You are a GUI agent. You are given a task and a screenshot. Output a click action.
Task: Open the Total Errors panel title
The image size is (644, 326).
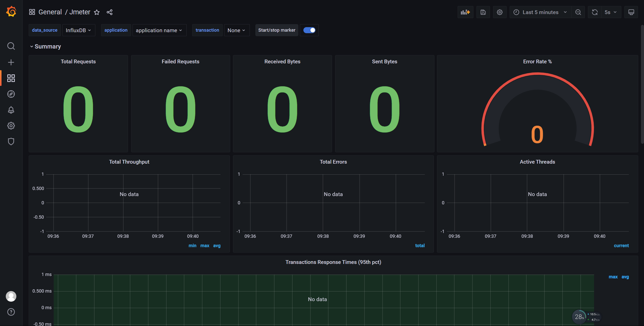(333, 162)
